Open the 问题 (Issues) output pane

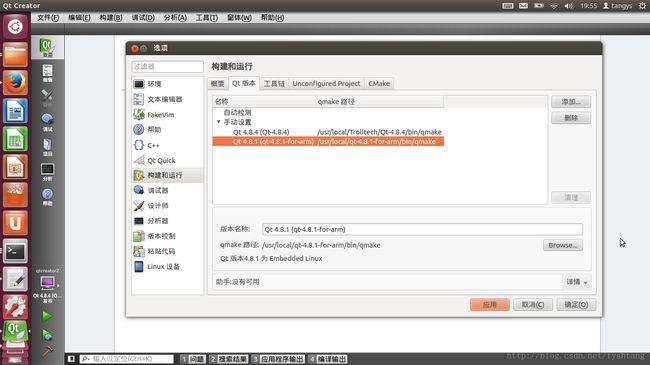[193, 359]
